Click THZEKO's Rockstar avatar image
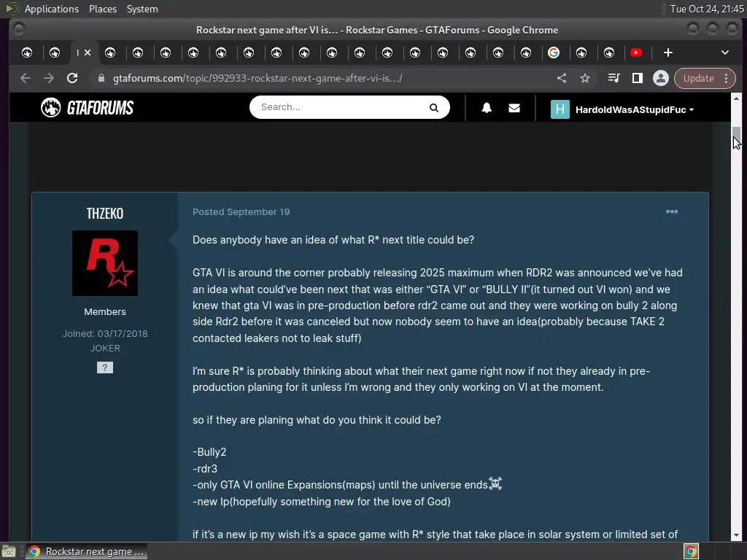Image resolution: width=747 pixels, height=560 pixels. pyautogui.click(x=105, y=263)
